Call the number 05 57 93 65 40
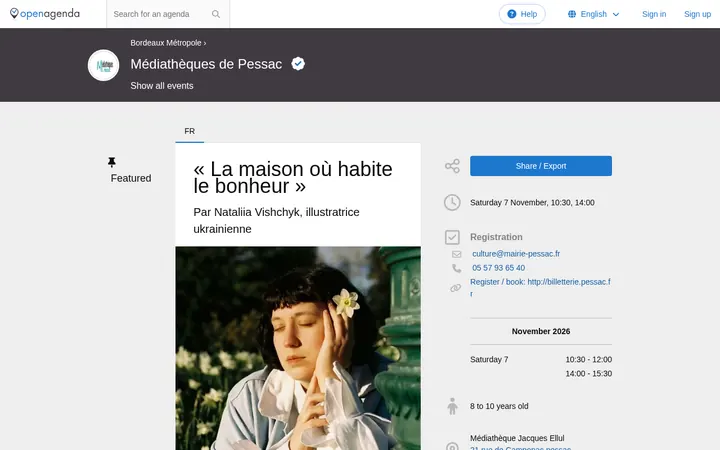720x450 pixels. click(499, 268)
